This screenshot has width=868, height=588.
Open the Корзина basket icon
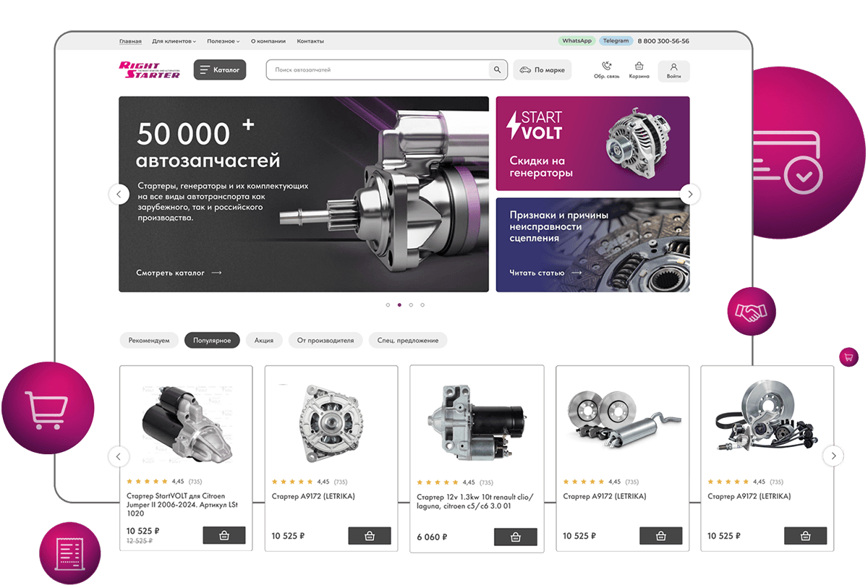(x=639, y=66)
